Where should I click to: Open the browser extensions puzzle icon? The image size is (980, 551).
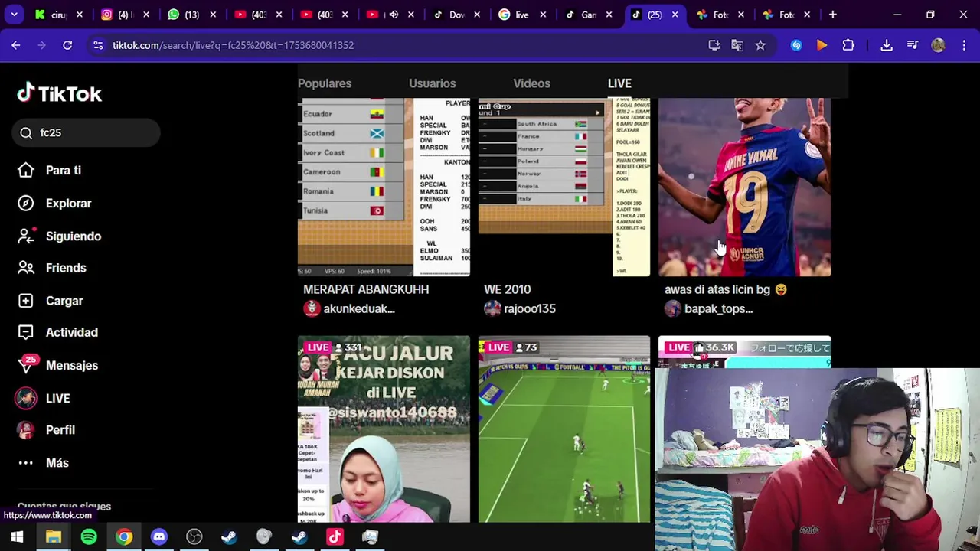[848, 45]
